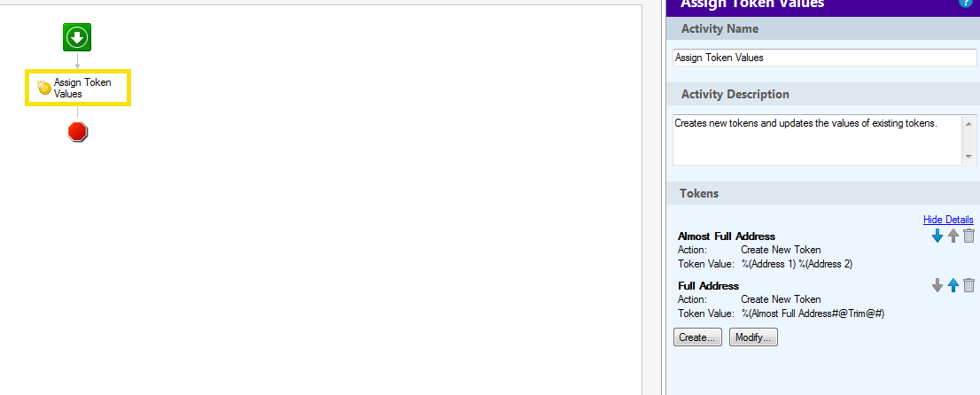Click inside the Activity Description text box
The image size is (980, 395).
pyautogui.click(x=816, y=139)
